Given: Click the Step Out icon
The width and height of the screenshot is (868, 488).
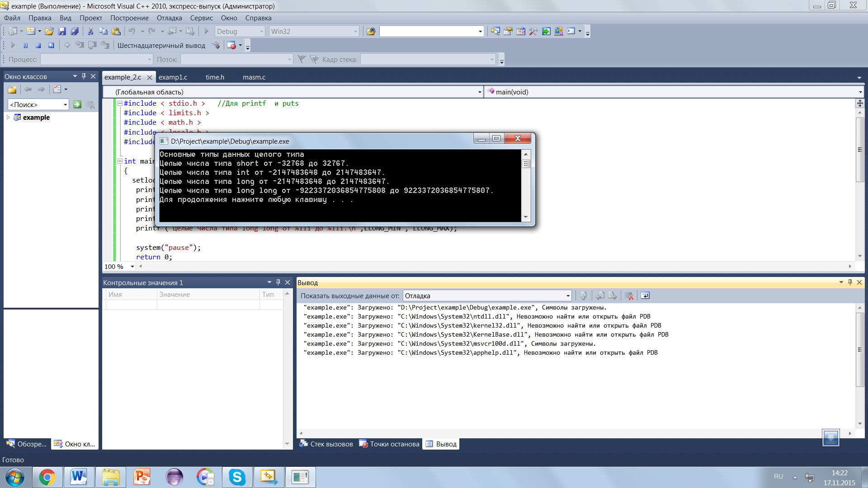Looking at the screenshot, I should coord(105,45).
